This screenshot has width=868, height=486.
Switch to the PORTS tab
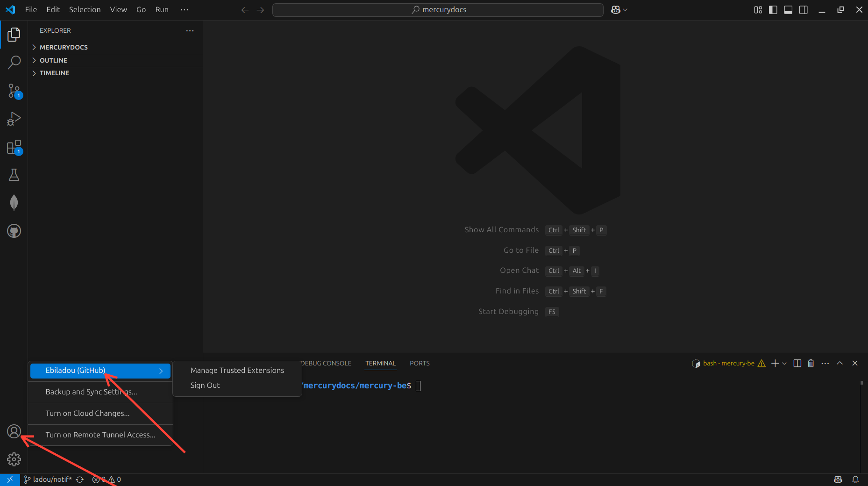point(419,363)
